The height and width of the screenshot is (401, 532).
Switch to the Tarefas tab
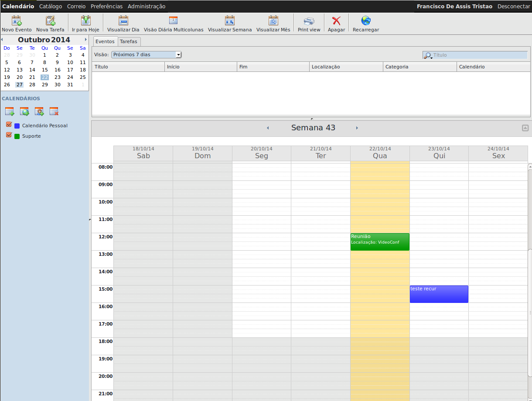(129, 41)
